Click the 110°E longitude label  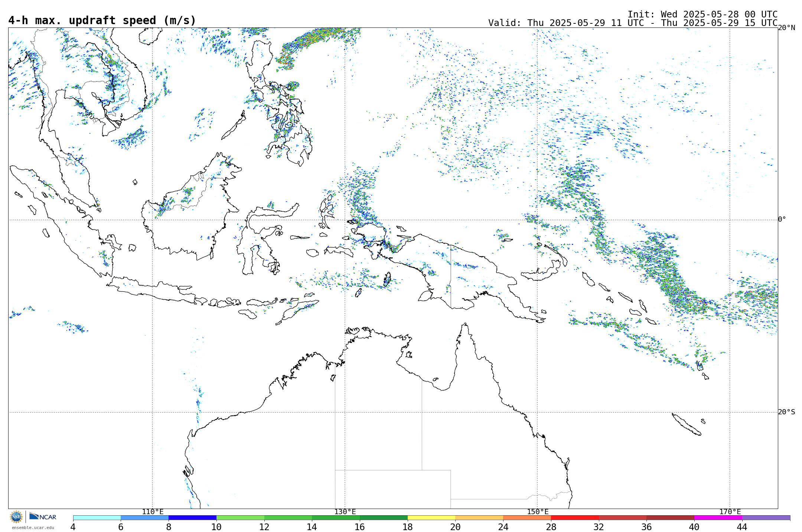click(x=153, y=512)
